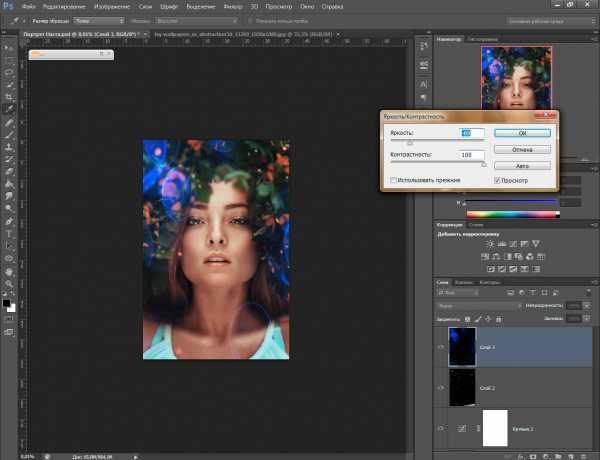Pick a color from the spectrum ramp
The height and width of the screenshot is (460, 600).
[513, 214]
